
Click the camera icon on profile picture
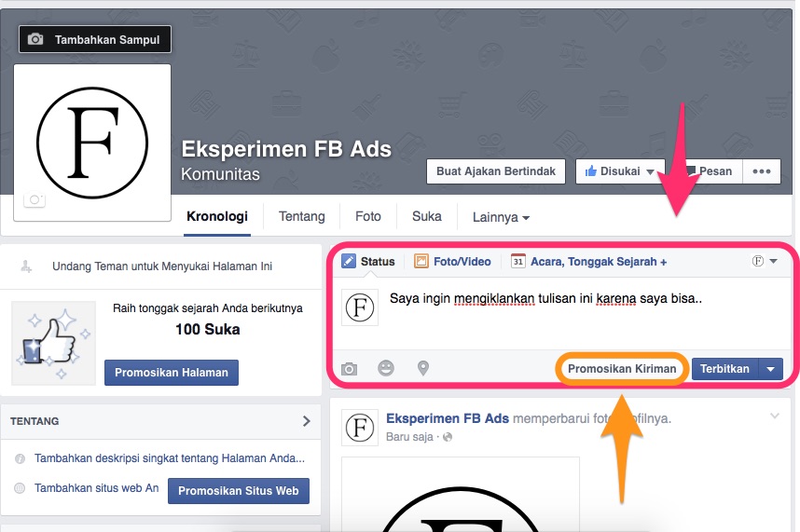tap(34, 199)
